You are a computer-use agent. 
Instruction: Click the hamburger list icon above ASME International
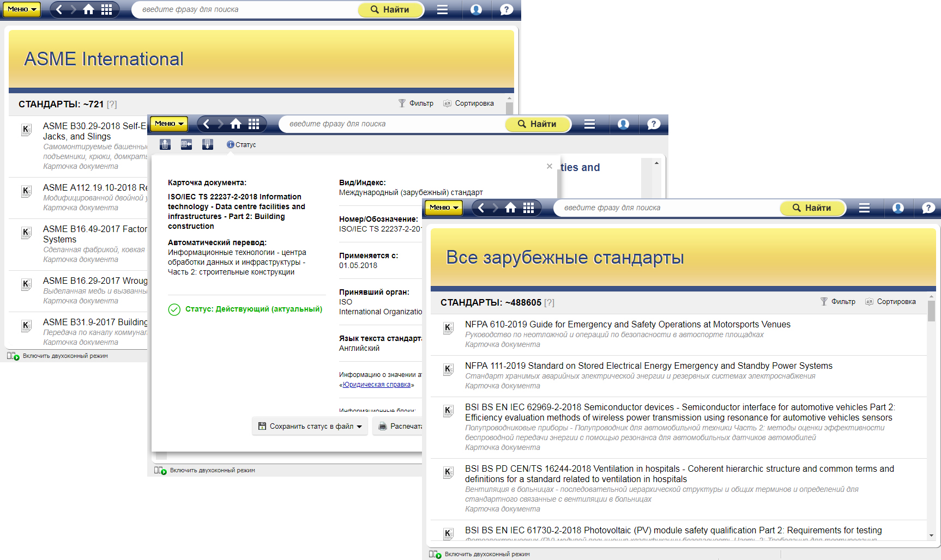pos(442,9)
